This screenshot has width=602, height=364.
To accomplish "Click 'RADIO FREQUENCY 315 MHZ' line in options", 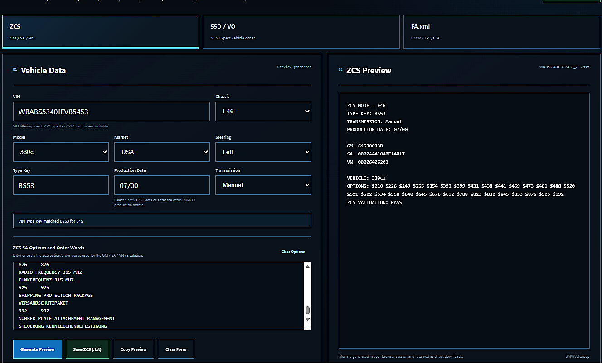I will click(50, 272).
